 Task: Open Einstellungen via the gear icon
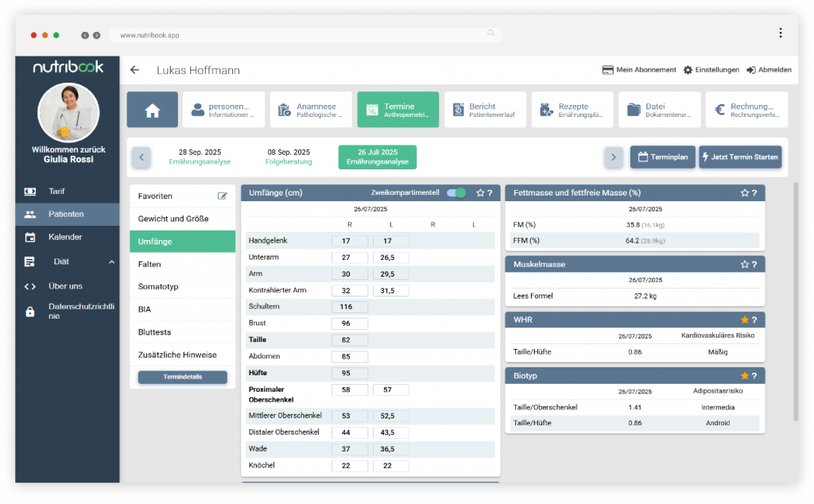[688, 70]
